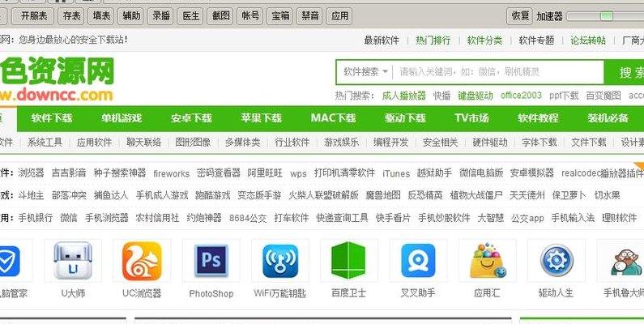This screenshot has height=324, width=644.
Task: Open the 百度卫士 app icon
Action: coord(349,261)
